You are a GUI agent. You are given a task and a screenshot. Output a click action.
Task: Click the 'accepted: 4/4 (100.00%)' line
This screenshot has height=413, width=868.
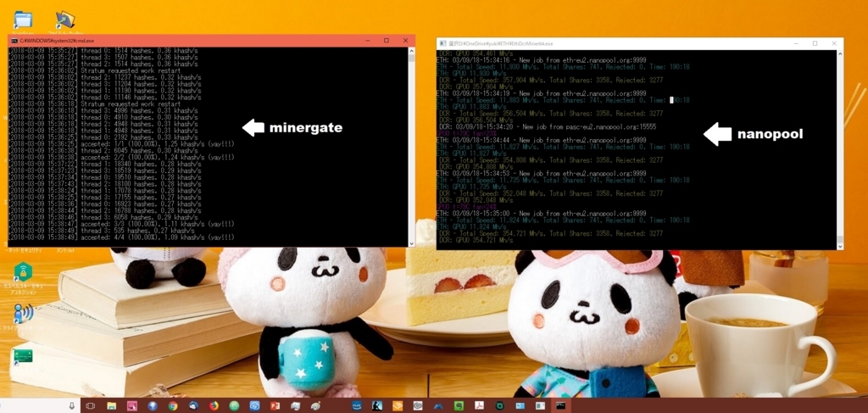[122, 237]
